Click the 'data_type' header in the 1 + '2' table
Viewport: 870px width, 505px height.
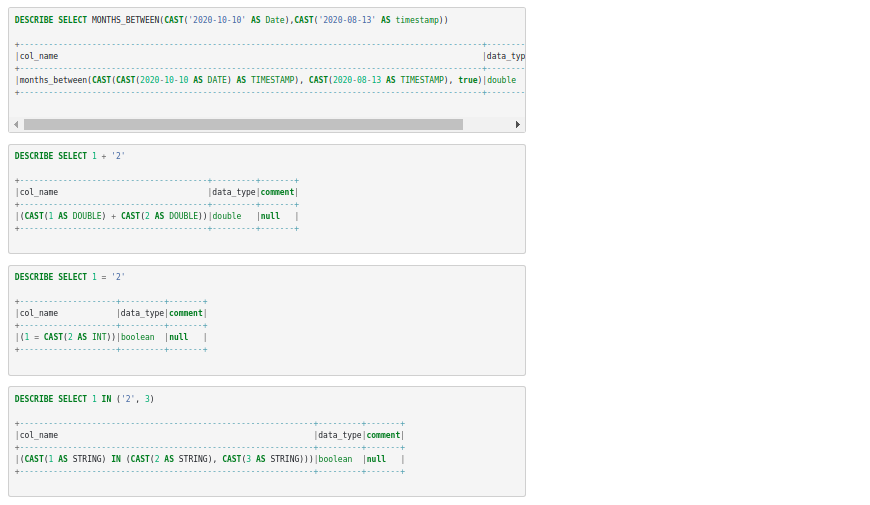coord(234,192)
